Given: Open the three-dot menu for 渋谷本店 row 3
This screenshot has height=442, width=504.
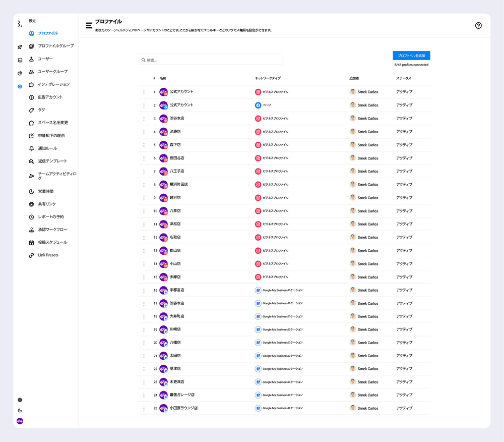Looking at the screenshot, I should (144, 119).
